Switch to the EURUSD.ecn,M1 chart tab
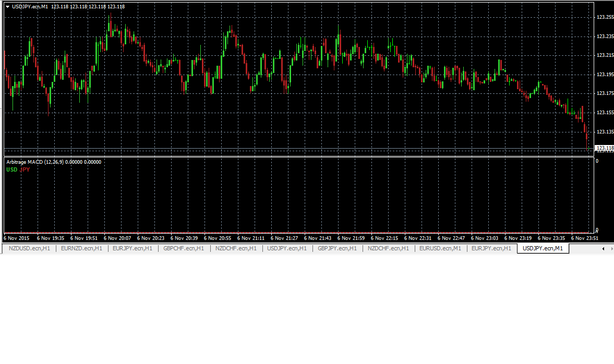This screenshot has width=614, height=364. click(x=439, y=248)
